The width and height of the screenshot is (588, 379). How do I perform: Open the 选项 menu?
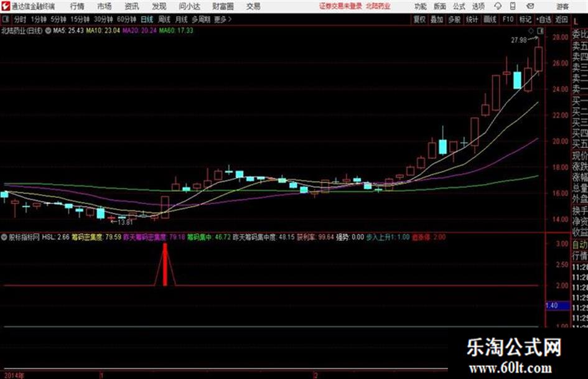pos(478,6)
